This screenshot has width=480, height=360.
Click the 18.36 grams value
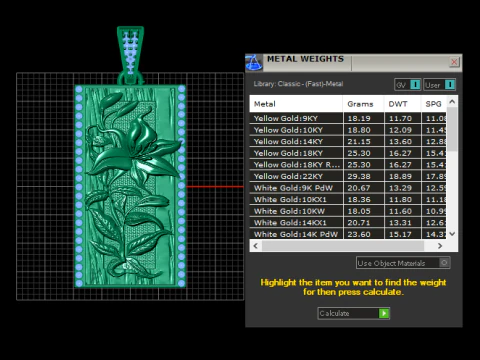pos(359,199)
